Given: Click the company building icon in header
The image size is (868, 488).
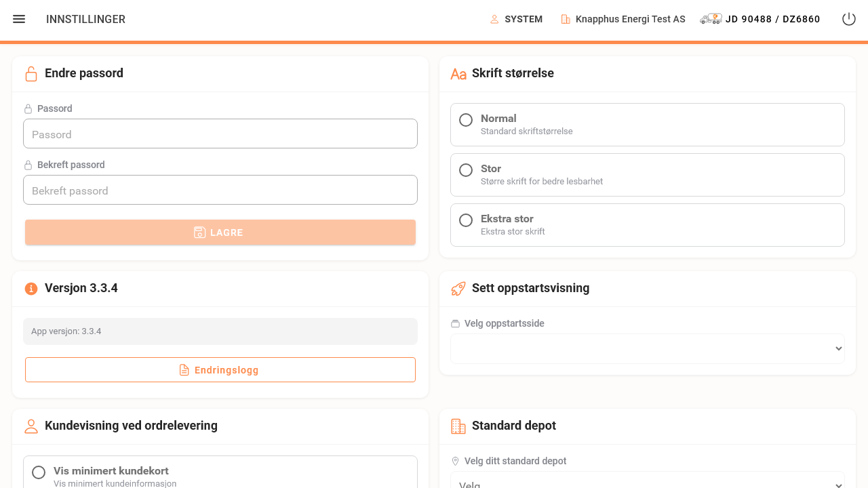Looking at the screenshot, I should pos(566,20).
